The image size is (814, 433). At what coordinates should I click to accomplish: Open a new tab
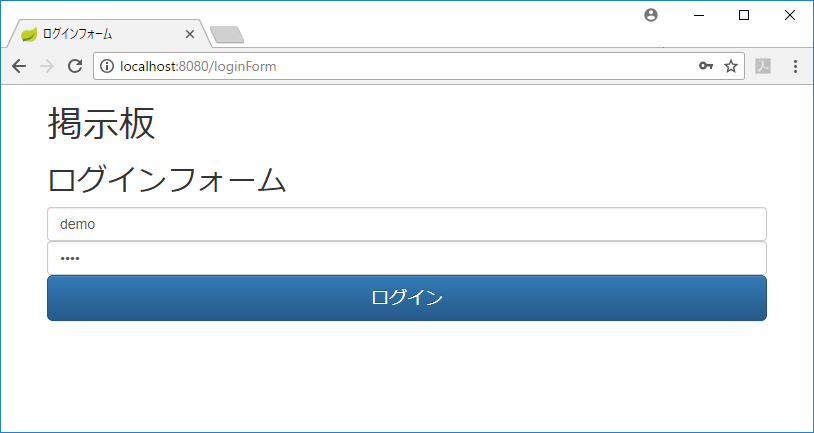click(227, 35)
